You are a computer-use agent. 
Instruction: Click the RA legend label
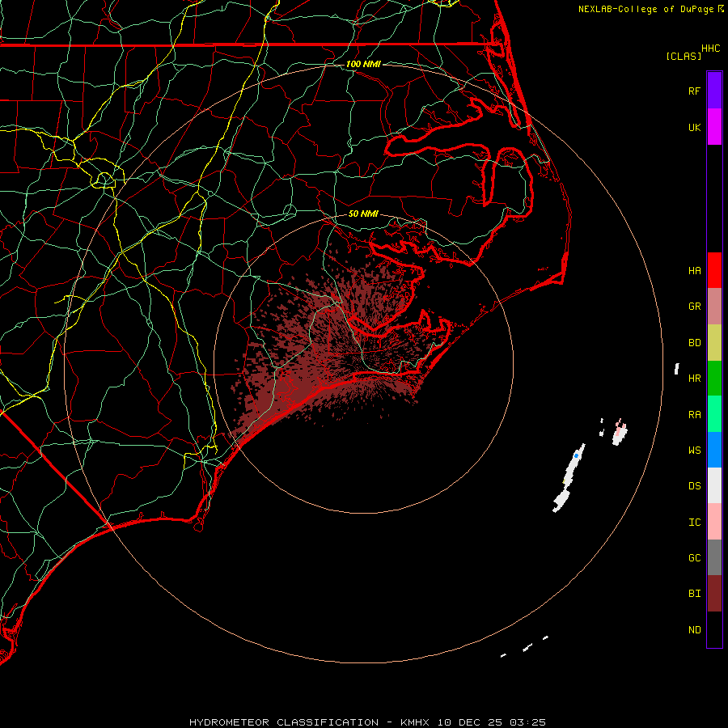pos(694,415)
